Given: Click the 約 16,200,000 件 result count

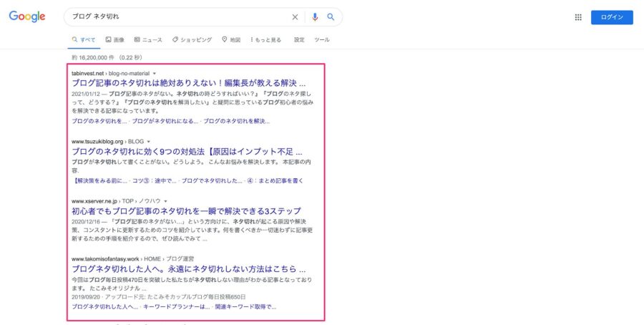Looking at the screenshot, I should click(93, 57).
